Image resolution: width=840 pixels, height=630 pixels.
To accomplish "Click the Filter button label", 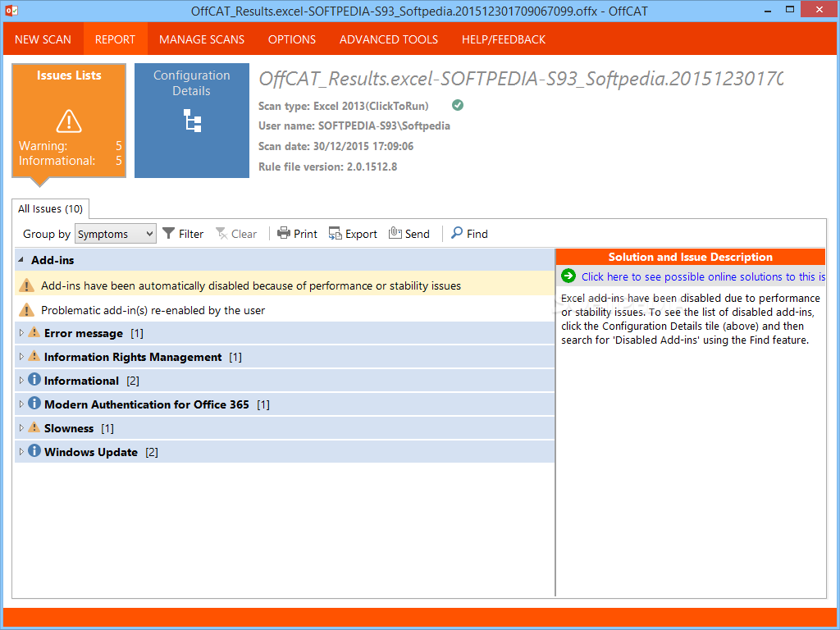I will (x=191, y=234).
